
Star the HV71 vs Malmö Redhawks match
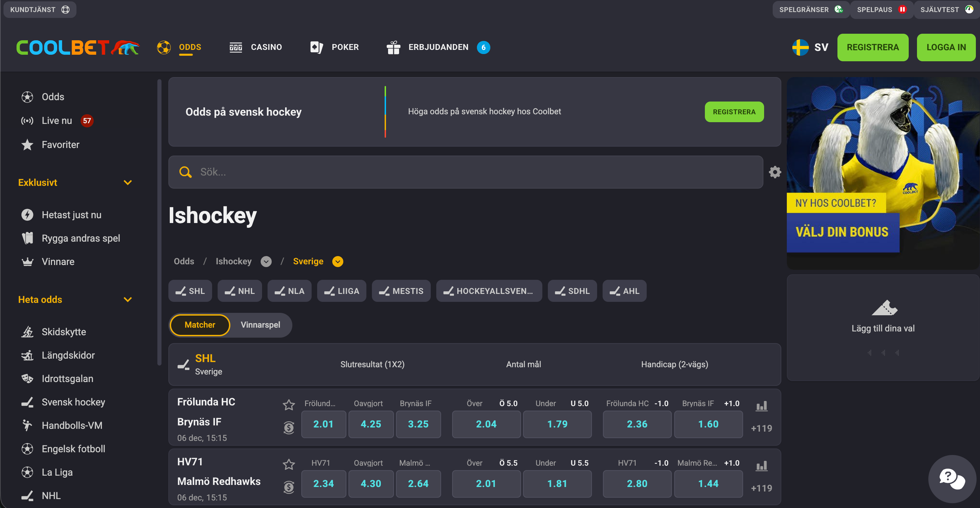click(289, 464)
